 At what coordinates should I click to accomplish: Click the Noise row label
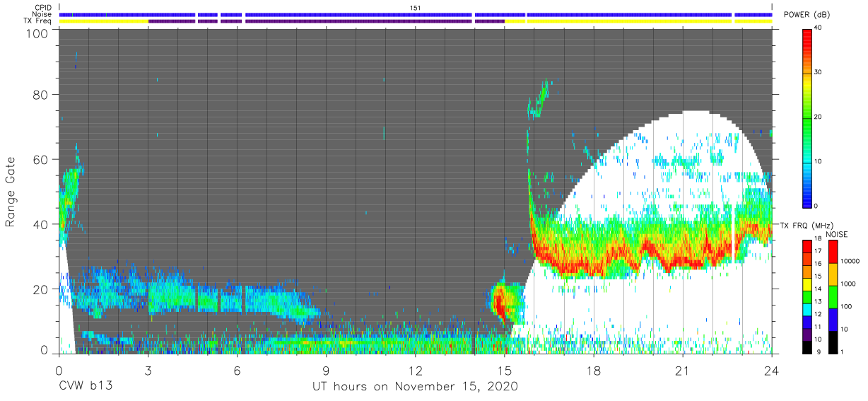[x=42, y=14]
